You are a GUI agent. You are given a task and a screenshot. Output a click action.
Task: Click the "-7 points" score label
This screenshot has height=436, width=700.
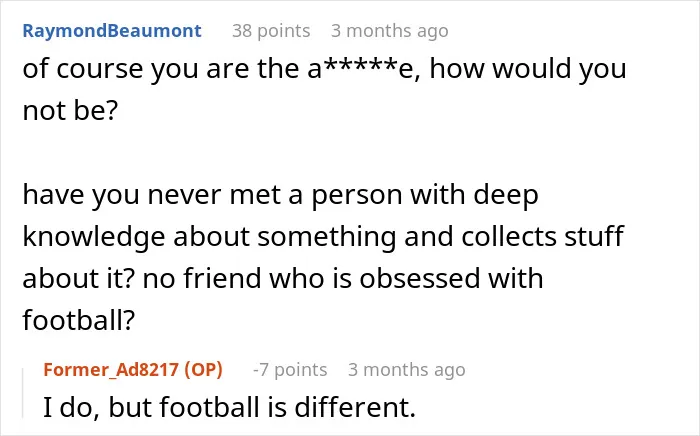point(290,370)
